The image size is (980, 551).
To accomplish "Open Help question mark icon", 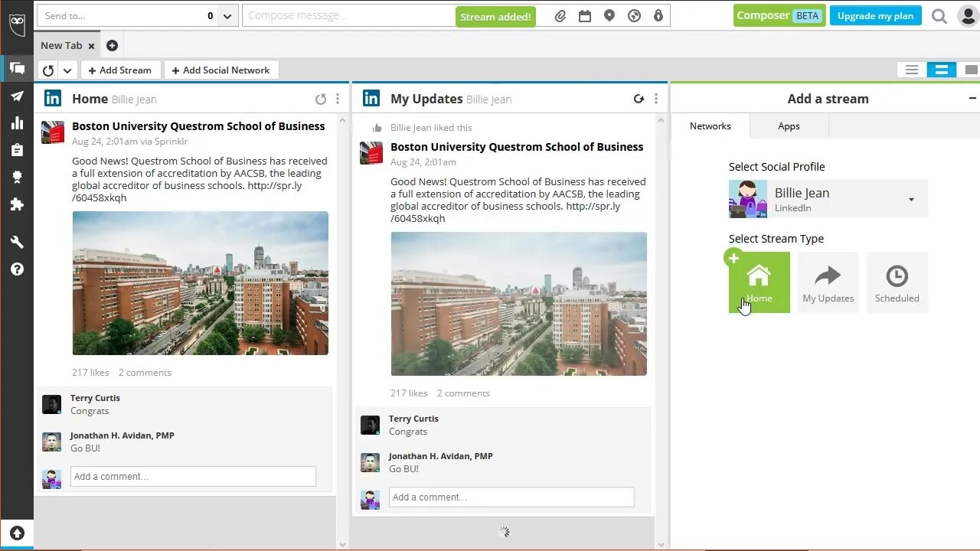I will tap(17, 269).
